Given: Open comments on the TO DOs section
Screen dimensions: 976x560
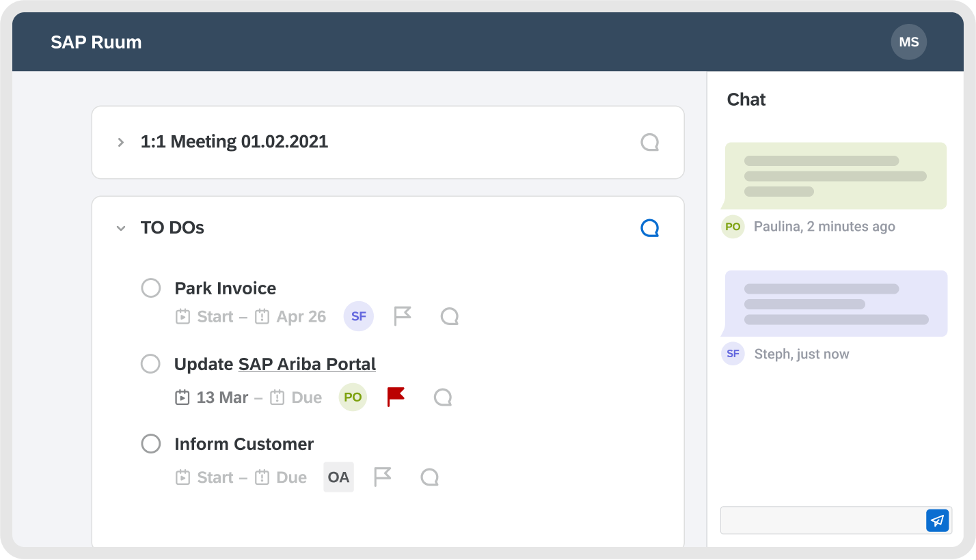Looking at the screenshot, I should [649, 228].
